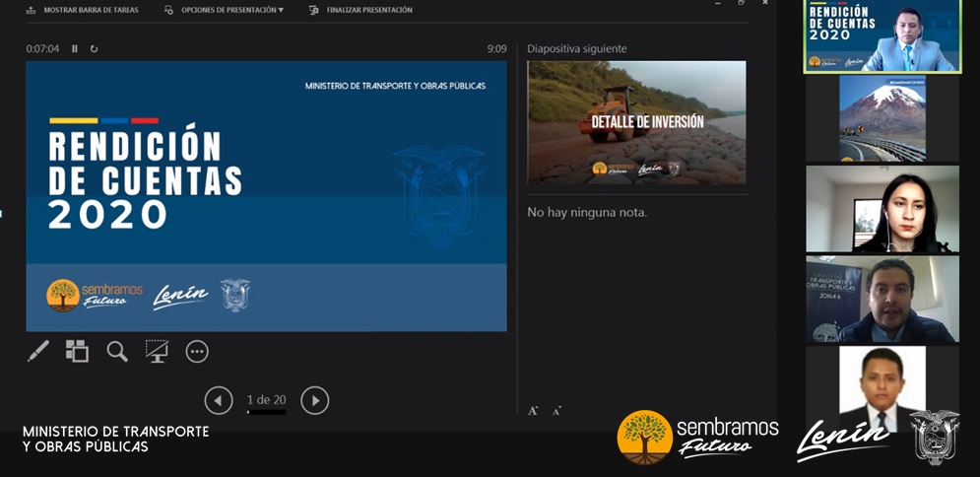This screenshot has width=980, height=477.
Task: Show all slides grid view
Action: tap(77, 351)
